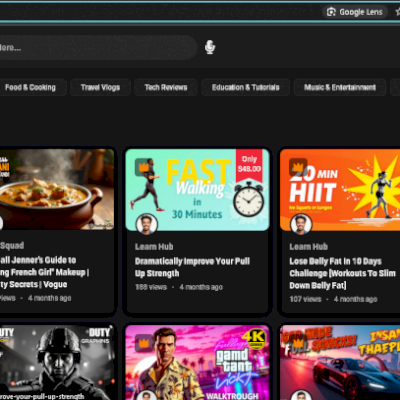400x400 pixels.
Task: Open the Fast Walking in 30 Minutes thumbnail
Action: point(197,190)
